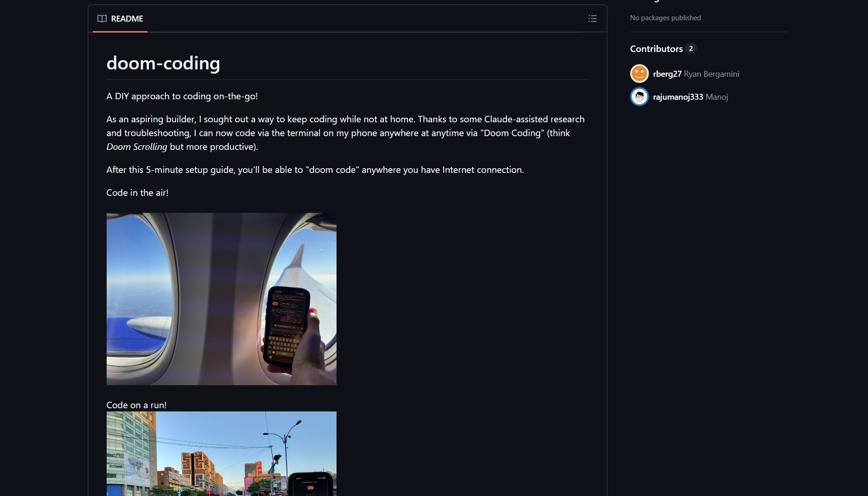Open the rajumanoj333 contributor profile link
The width and height of the screenshot is (868, 496).
(678, 97)
